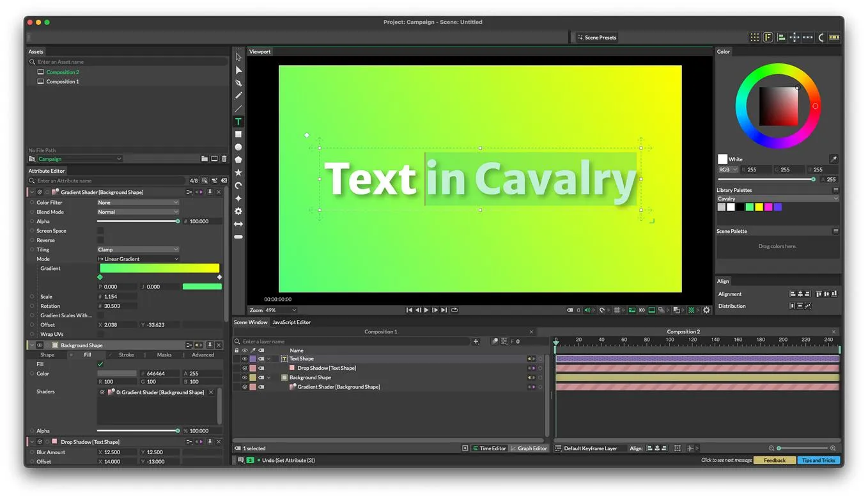Close the Gradient Shader attribute panel
The image size is (868, 499).
tap(219, 192)
